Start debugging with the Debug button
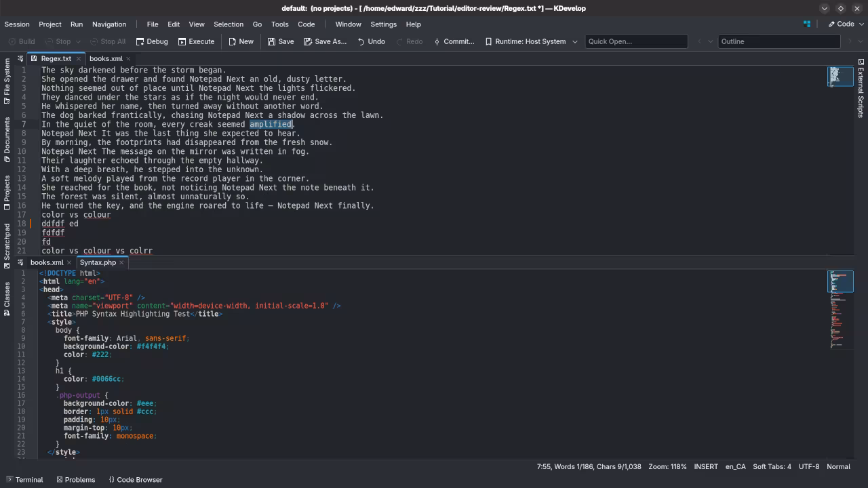The width and height of the screenshot is (868, 488). 151,41
